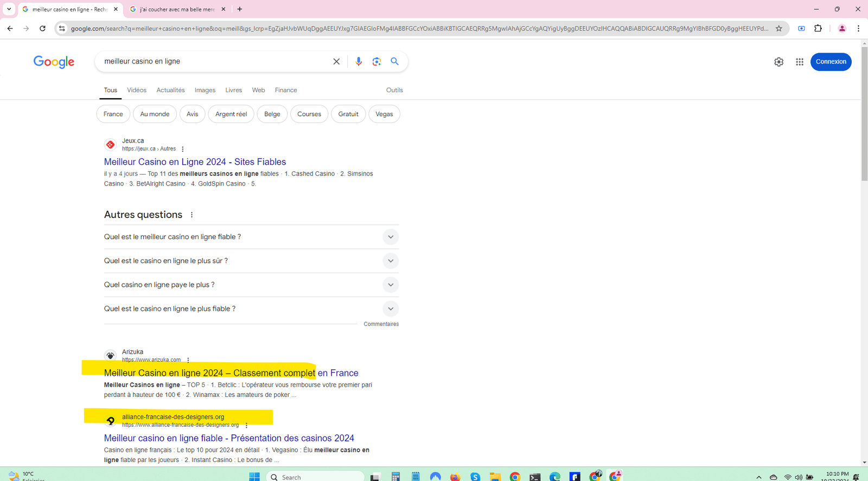Screen dimensions: 868x481
Task: Clear the search query with X
Action: (x=336, y=61)
